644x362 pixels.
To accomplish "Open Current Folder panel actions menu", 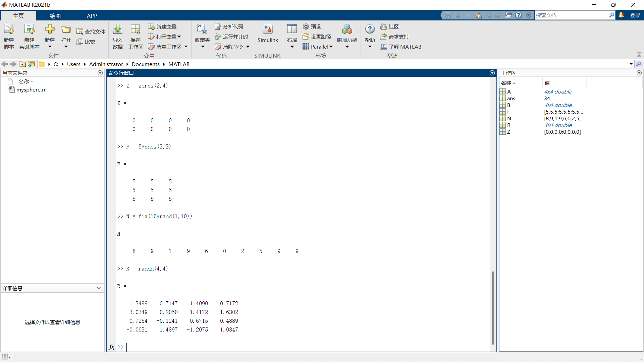I will click(x=100, y=73).
